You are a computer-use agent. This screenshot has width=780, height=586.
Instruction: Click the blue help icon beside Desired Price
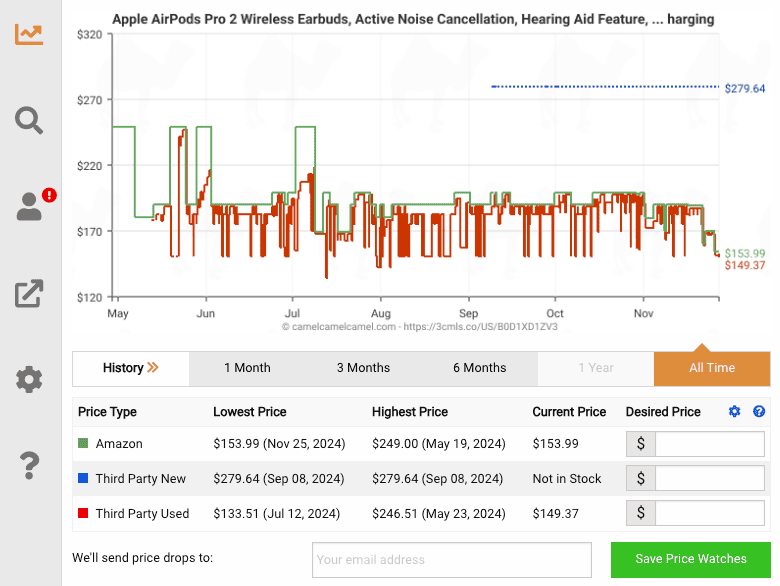(x=759, y=412)
